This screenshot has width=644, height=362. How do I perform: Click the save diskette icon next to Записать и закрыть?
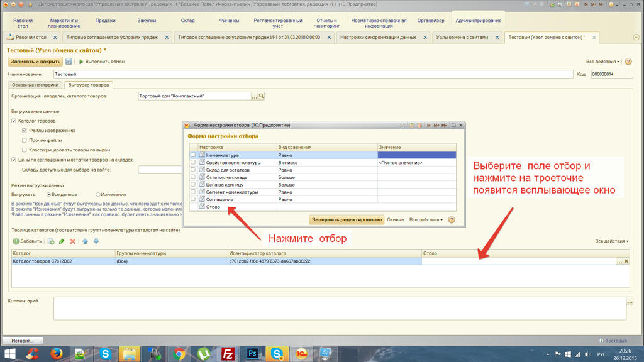tap(69, 62)
